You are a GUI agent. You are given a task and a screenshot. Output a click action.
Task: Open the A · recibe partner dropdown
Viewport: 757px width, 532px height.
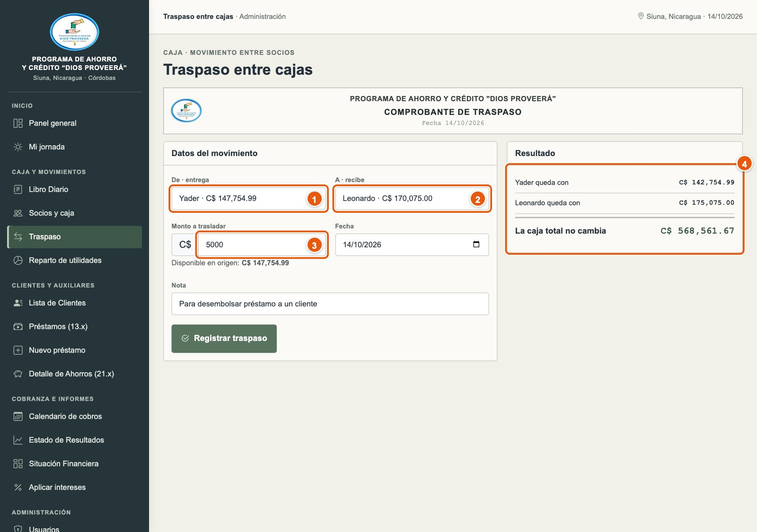point(412,199)
